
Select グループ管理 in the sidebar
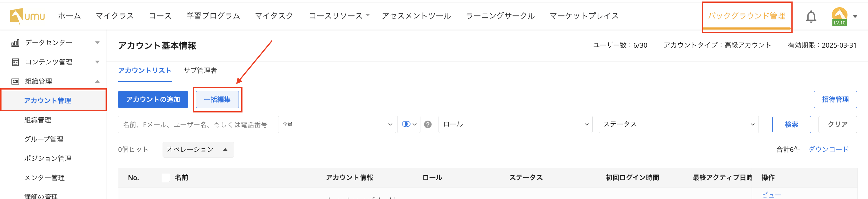pyautogui.click(x=44, y=139)
